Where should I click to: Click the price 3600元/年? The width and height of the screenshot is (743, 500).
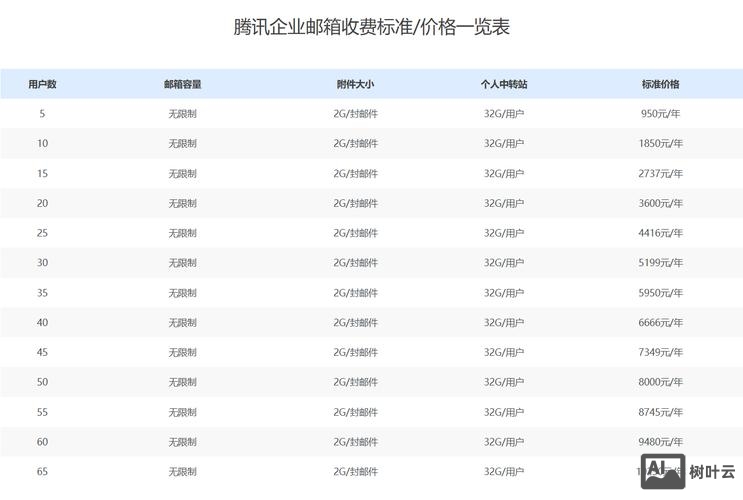click(x=661, y=203)
